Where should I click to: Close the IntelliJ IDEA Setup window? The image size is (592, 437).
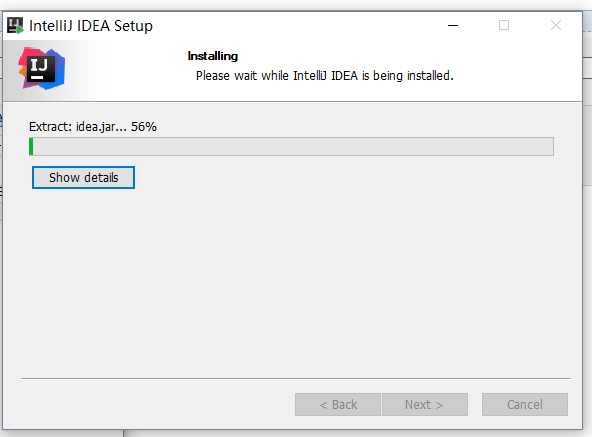coord(556,25)
